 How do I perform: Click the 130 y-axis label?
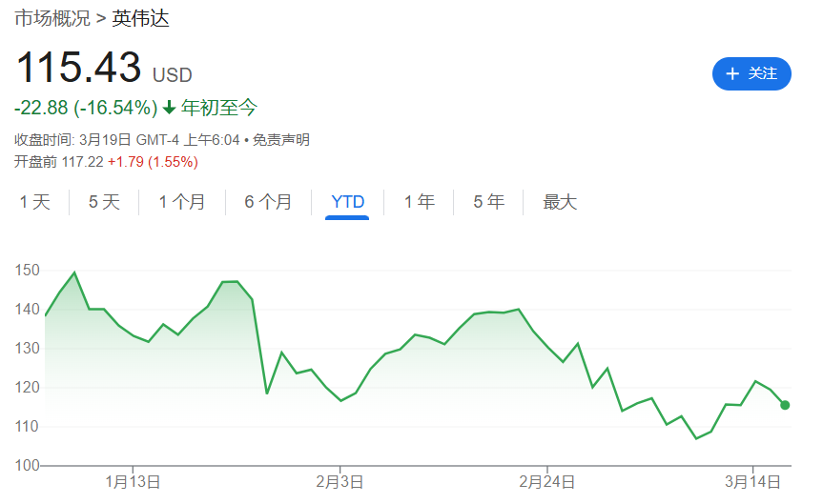coord(28,349)
